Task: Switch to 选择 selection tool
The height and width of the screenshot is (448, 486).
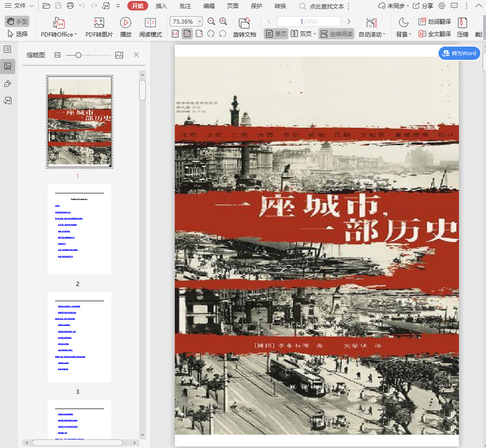Action: pyautogui.click(x=18, y=34)
